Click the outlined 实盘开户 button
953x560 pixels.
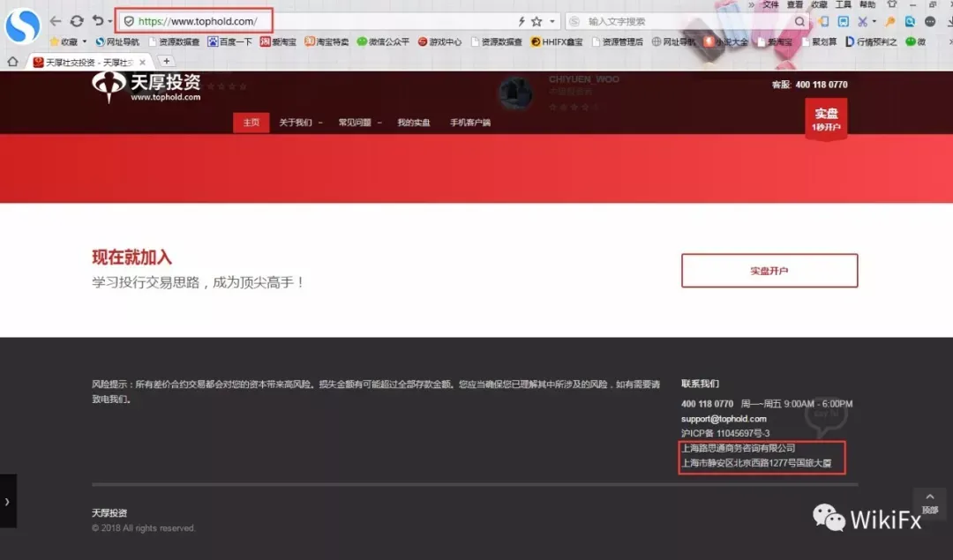tap(769, 270)
